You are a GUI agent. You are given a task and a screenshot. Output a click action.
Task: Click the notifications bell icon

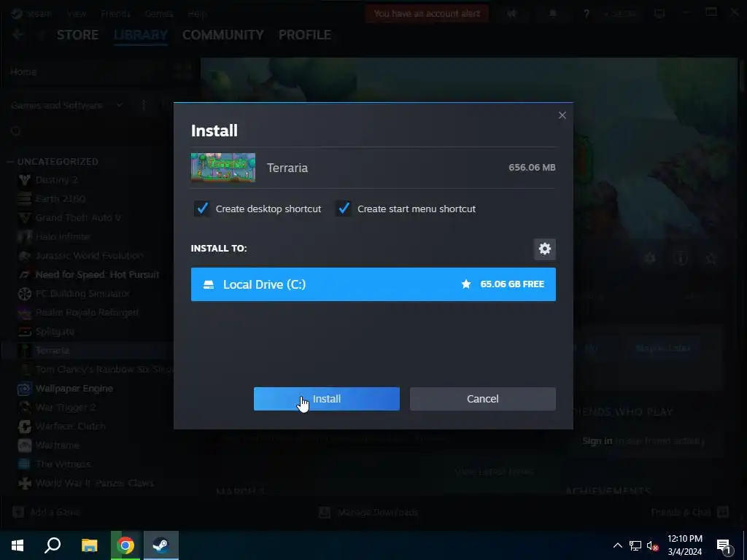click(x=553, y=13)
